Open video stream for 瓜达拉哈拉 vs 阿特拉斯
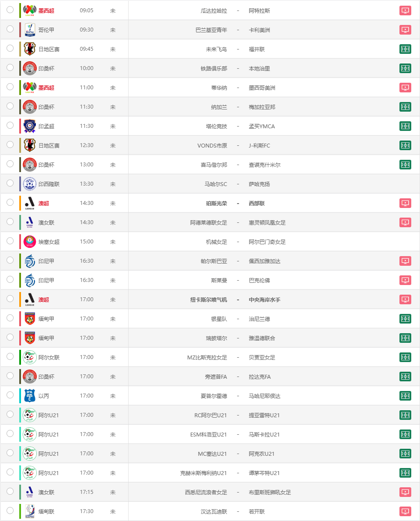420x521 pixels. click(x=405, y=11)
